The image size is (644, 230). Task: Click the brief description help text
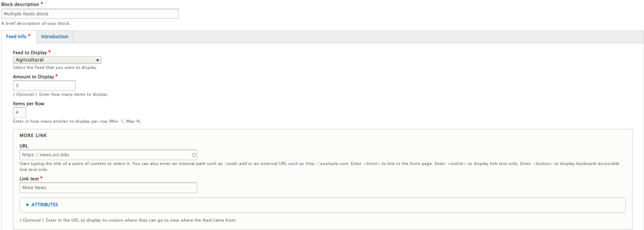tap(36, 23)
